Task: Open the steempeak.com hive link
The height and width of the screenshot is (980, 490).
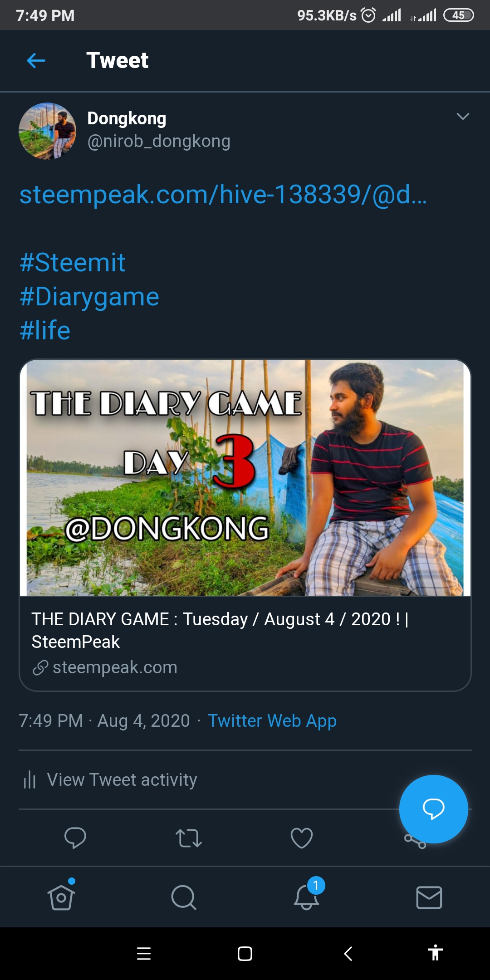Action: click(223, 195)
